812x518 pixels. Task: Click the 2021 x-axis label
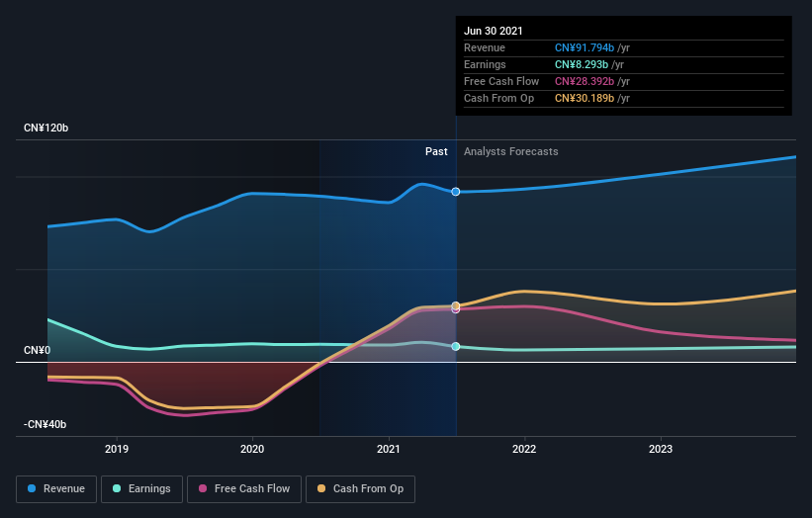coord(389,449)
